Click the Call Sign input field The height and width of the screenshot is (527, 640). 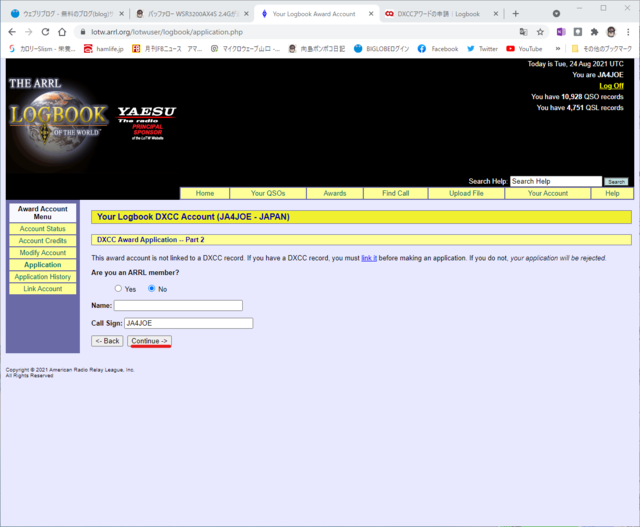click(189, 323)
